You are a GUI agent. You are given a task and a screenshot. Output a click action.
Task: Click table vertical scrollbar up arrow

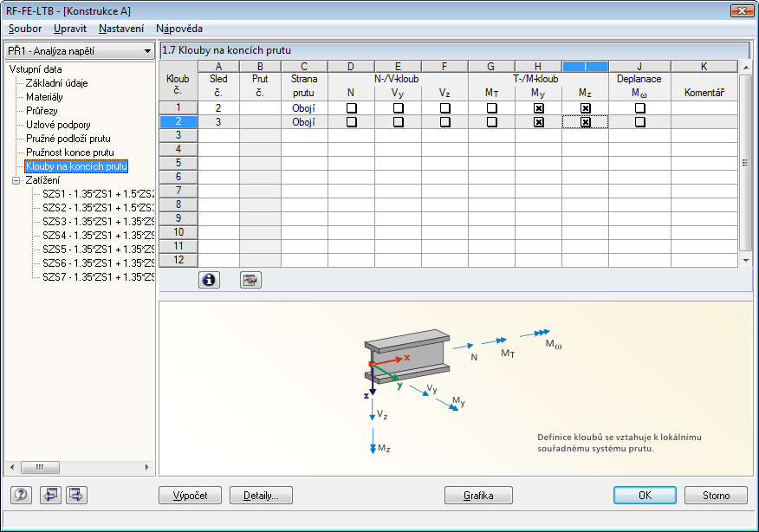tap(746, 68)
